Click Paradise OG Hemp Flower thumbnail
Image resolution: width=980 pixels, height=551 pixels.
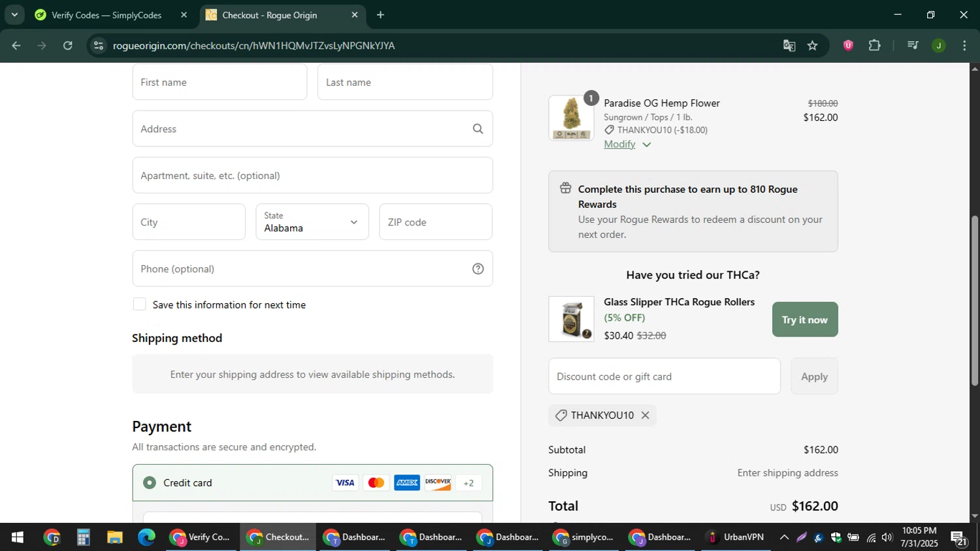[x=572, y=118]
